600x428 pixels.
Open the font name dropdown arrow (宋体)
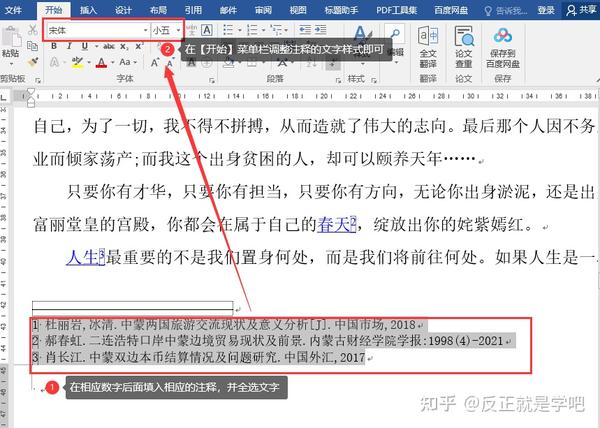pyautogui.click(x=145, y=30)
